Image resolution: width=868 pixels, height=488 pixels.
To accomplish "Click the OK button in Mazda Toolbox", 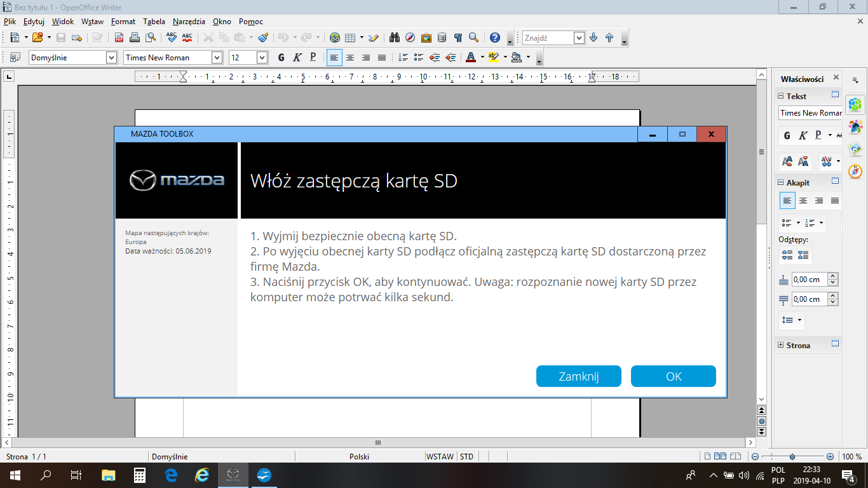I will tap(673, 376).
